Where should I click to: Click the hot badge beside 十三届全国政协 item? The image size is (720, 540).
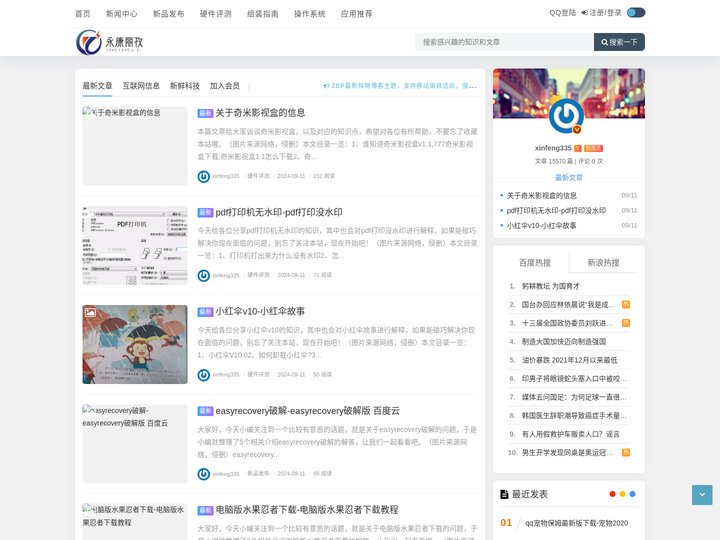625,323
